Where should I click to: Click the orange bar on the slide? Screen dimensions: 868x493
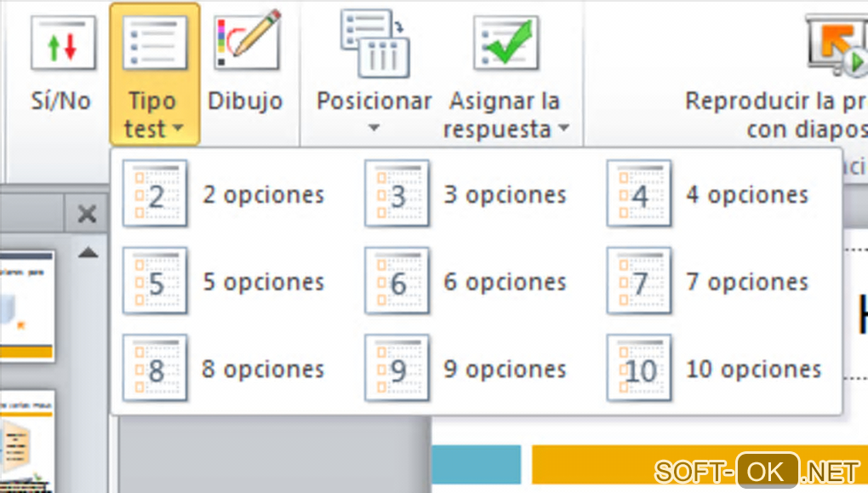pyautogui.click(x=698, y=464)
